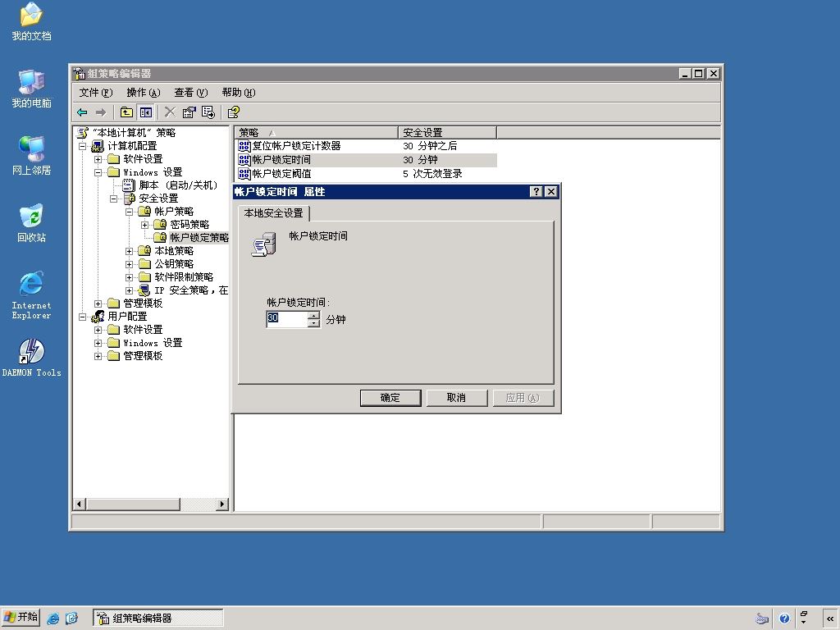Open the 我的文档 desktop icon
Viewport: 840px width, 630px height.
[x=31, y=21]
